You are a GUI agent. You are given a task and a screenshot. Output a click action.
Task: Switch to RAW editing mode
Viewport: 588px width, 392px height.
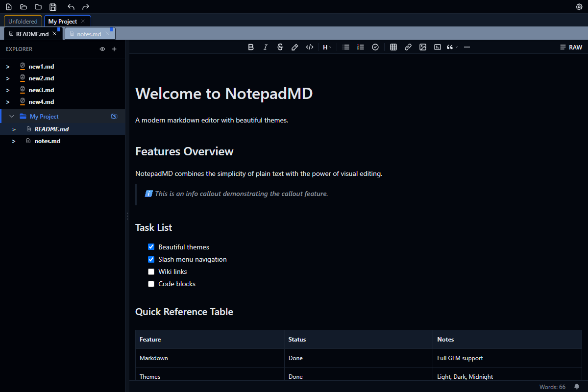tap(571, 47)
